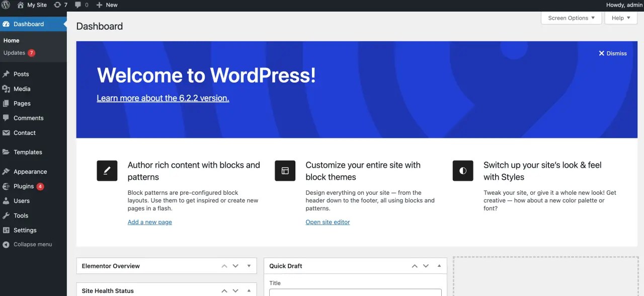Expand the Screen Options dropdown

[571, 18]
